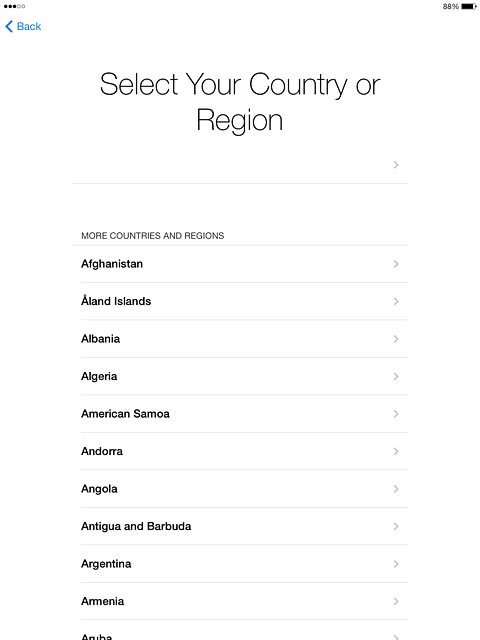Choose Armenia as the country
The image size is (480, 640).
coord(240,601)
